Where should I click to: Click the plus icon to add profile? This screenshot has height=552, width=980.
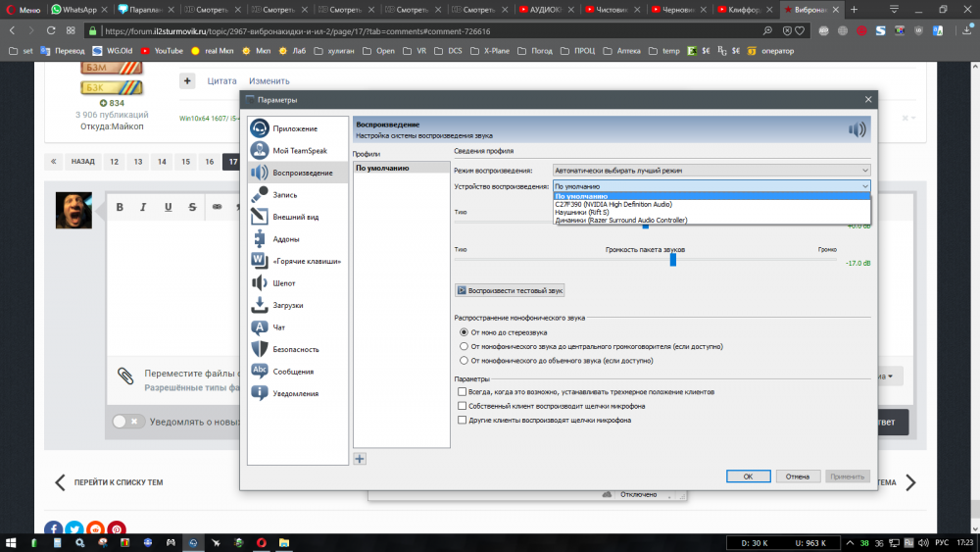pos(360,458)
